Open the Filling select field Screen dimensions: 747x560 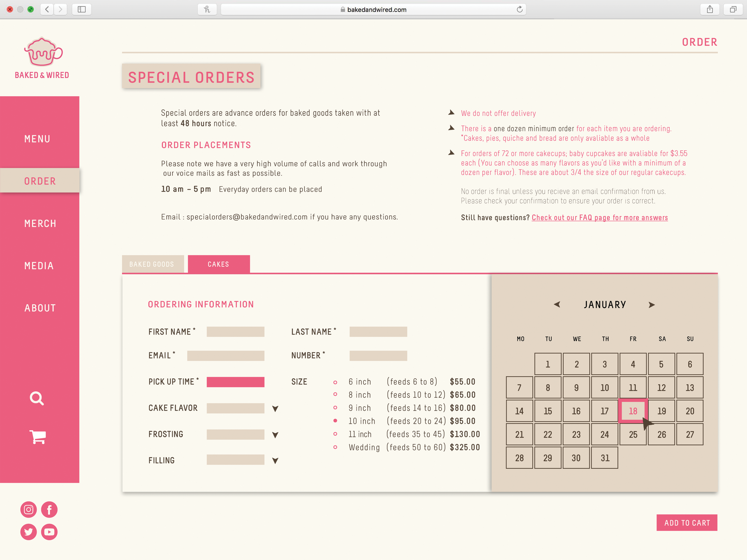(235, 460)
